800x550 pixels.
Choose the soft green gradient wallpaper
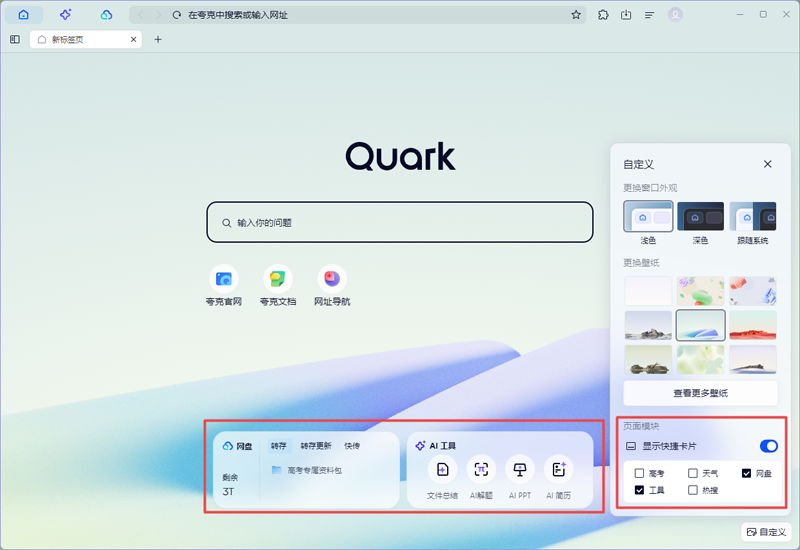tap(701, 360)
